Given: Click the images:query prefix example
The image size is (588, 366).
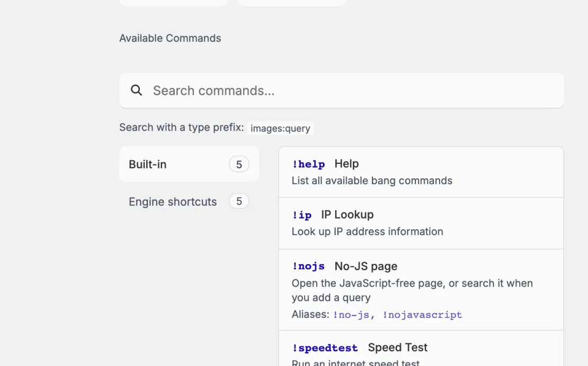Looking at the screenshot, I should click(281, 128).
